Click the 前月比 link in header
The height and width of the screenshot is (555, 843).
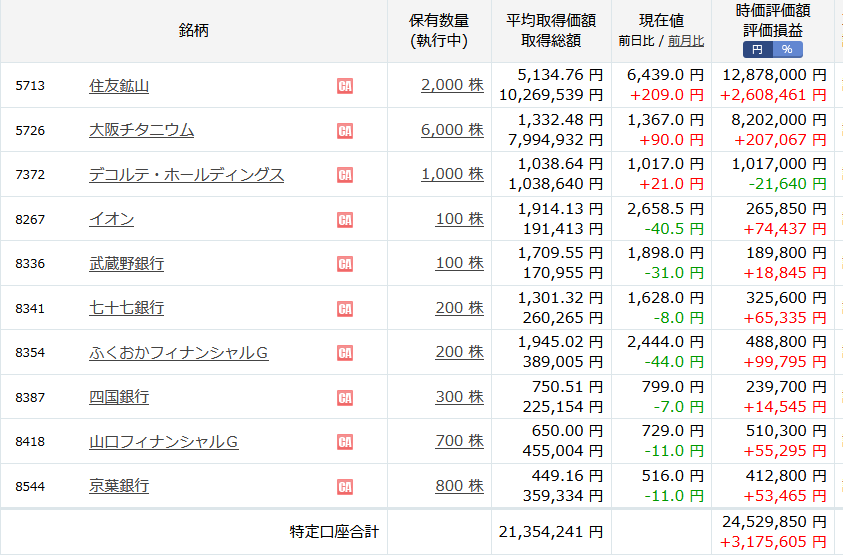click(x=686, y=41)
